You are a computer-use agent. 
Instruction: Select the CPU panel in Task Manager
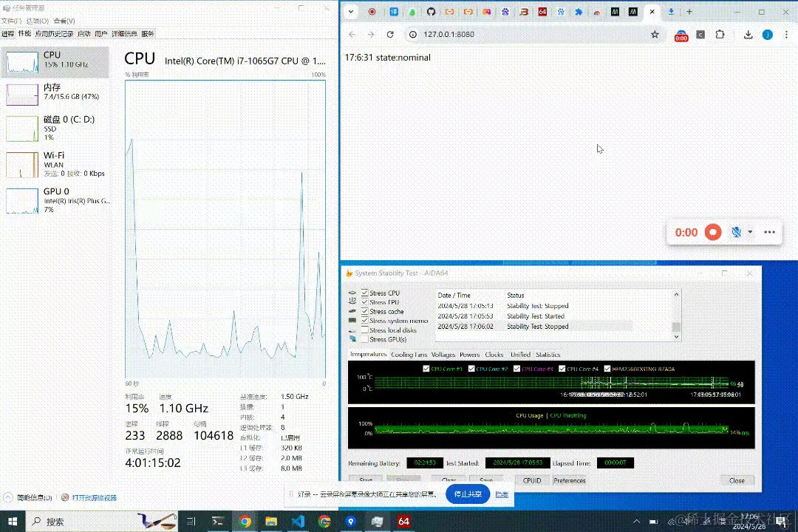tap(55, 62)
